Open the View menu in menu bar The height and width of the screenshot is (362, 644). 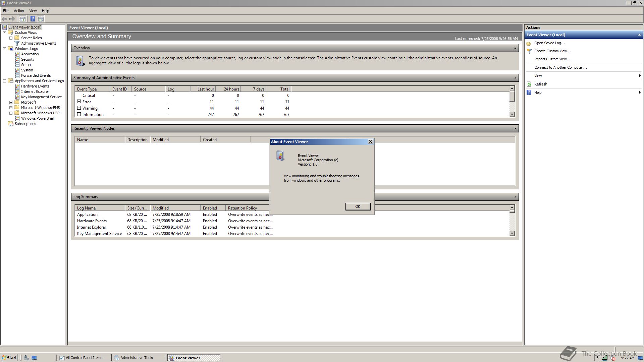tap(33, 11)
